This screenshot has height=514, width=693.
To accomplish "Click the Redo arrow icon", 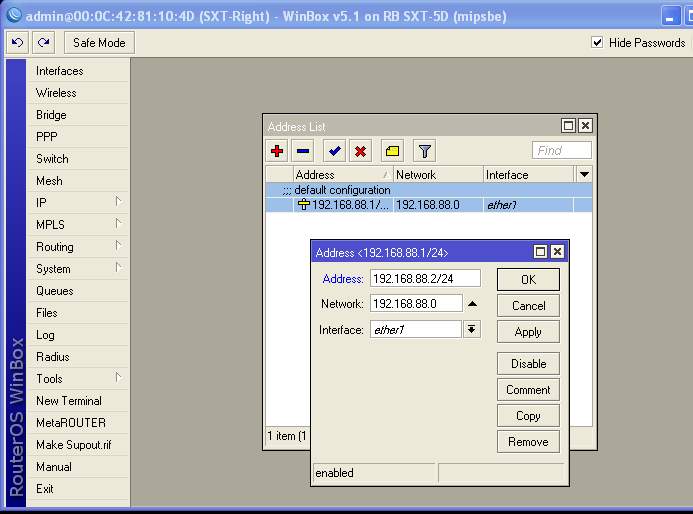I will (43, 42).
